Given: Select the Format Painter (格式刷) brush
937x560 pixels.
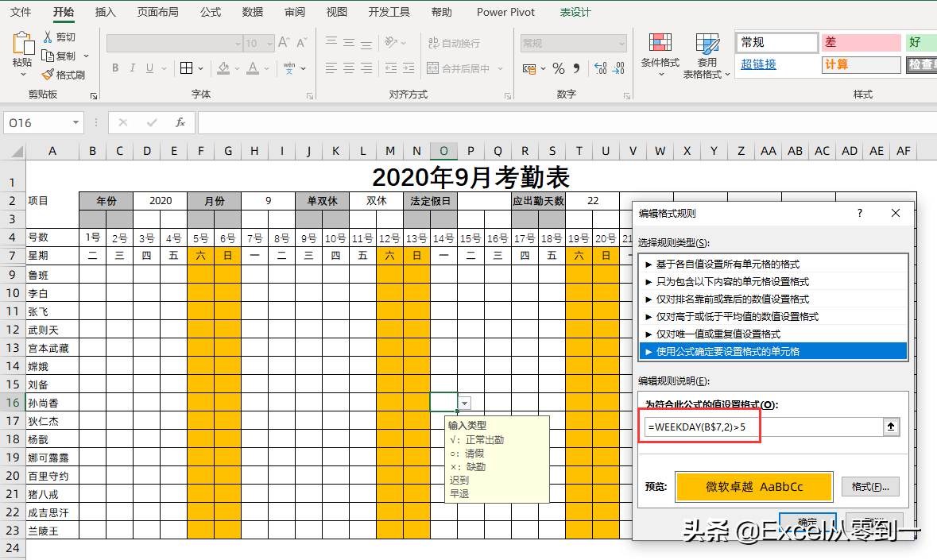Looking at the screenshot, I should 48,75.
